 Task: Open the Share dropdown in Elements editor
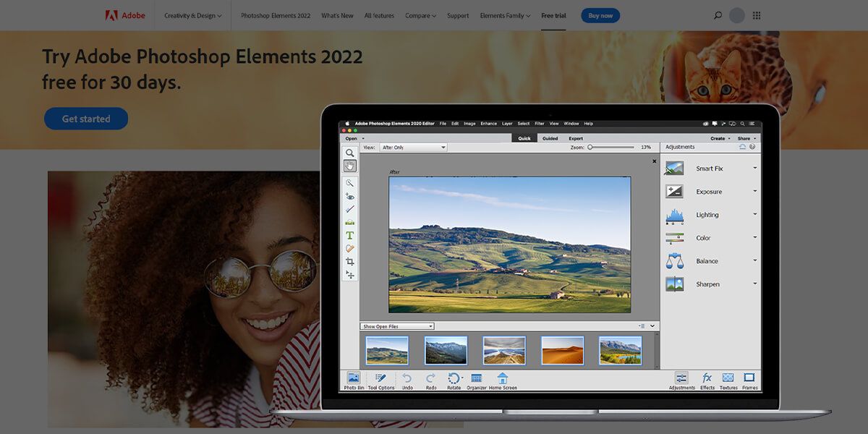click(747, 138)
